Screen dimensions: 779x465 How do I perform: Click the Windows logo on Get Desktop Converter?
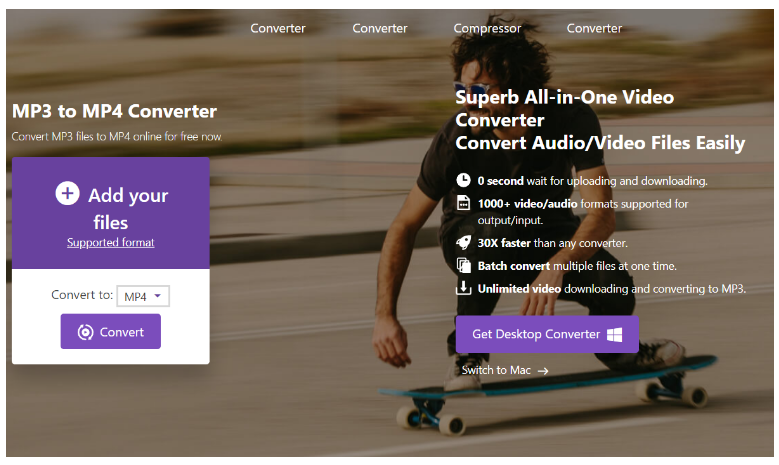(615, 334)
